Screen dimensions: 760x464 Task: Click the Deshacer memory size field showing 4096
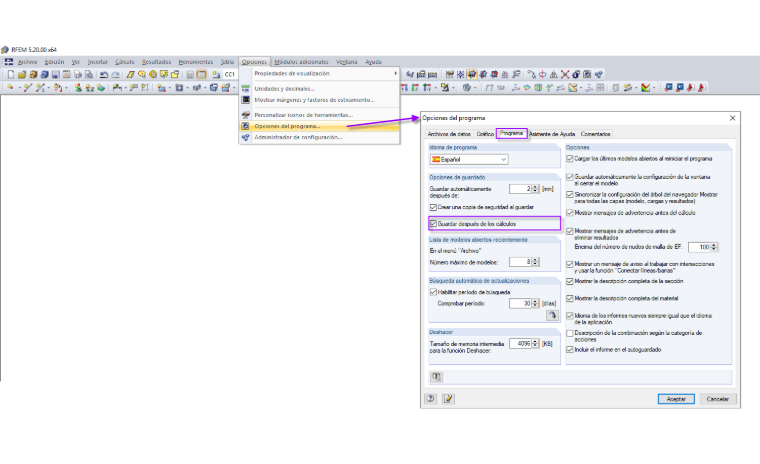521,343
